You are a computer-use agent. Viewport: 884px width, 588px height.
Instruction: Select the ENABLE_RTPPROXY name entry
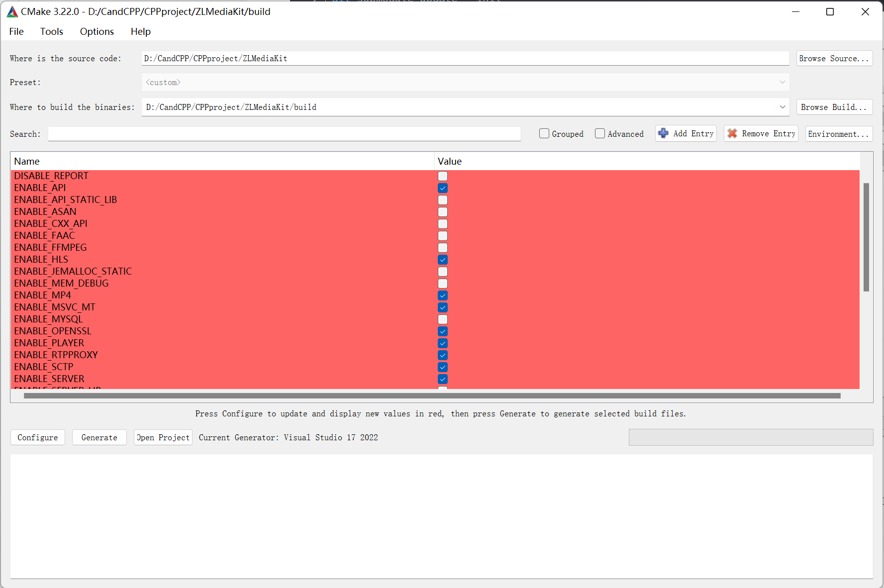pos(56,355)
